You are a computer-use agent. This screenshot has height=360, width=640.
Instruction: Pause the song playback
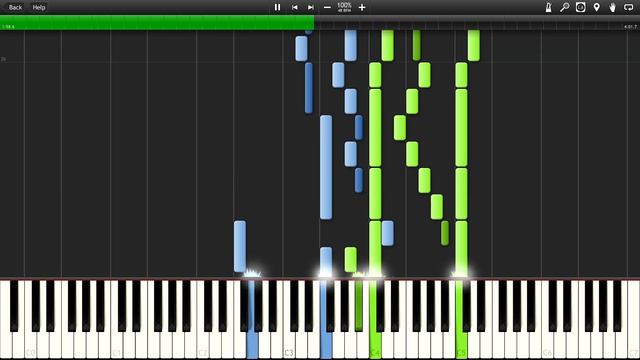[277, 7]
